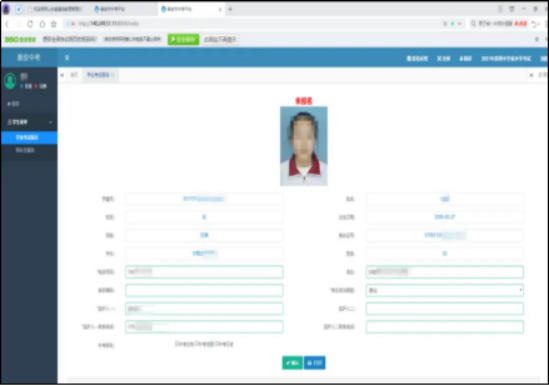Click the magnifier search icon in browser bar
Image resolution: width=549 pixels, height=387 pixels.
(473, 23)
